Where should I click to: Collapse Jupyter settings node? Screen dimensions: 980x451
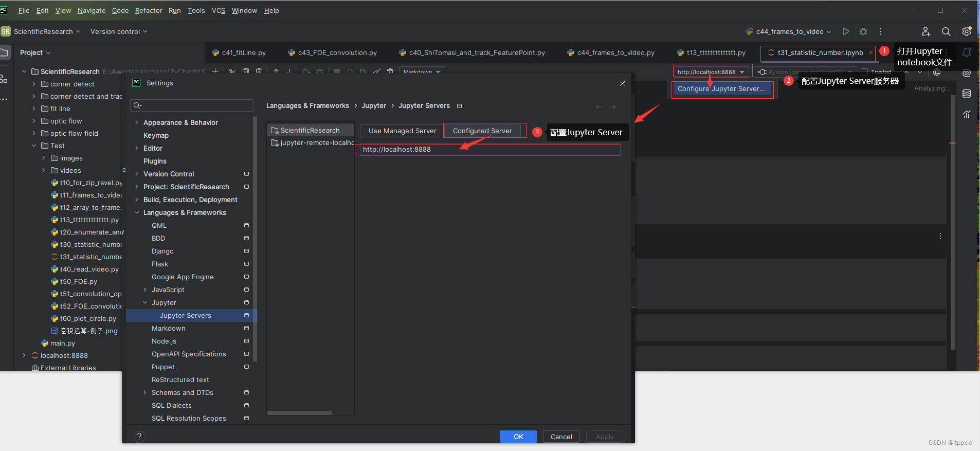tap(145, 302)
